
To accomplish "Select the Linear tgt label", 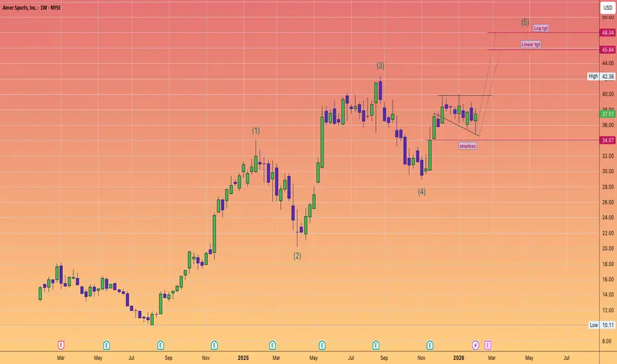I will point(531,44).
